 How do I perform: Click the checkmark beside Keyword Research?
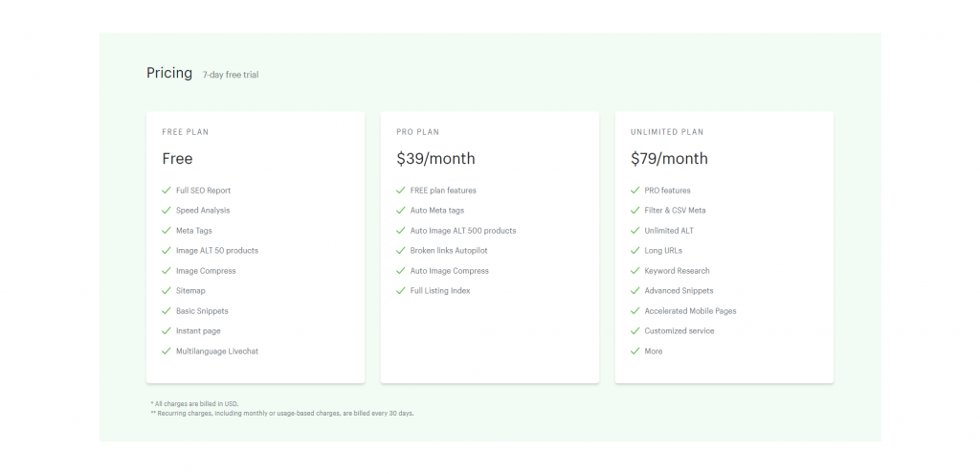[x=635, y=271]
